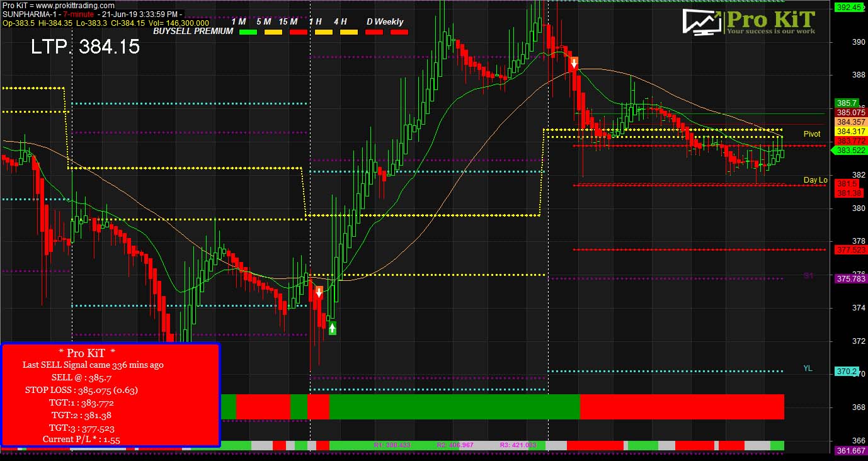Click the red Pro KiT SELL signal panel
868x461 pixels.
pyautogui.click(x=111, y=393)
